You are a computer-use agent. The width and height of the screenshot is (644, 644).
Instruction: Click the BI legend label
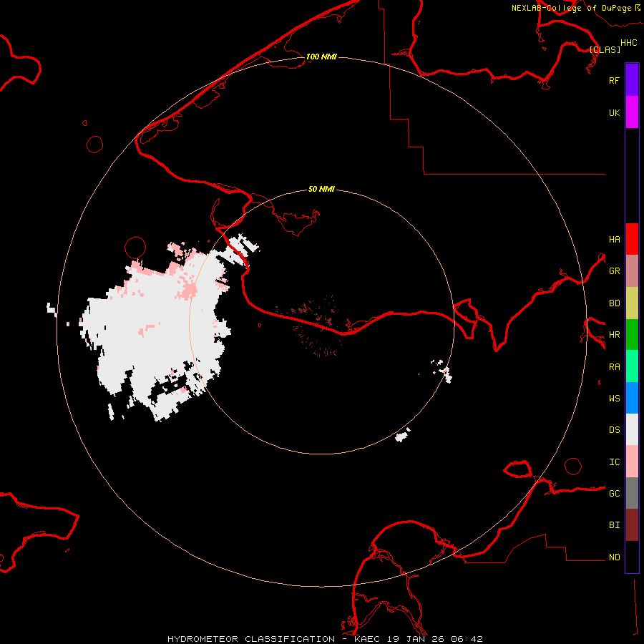pos(614,525)
